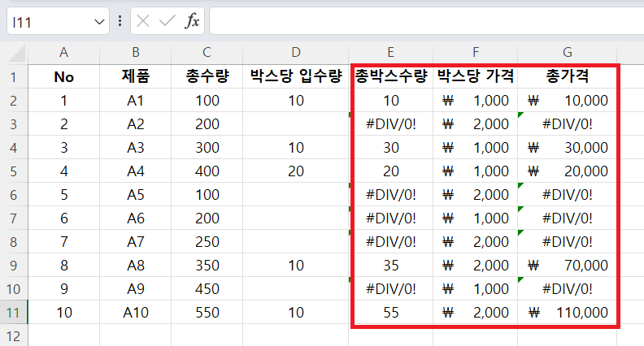Select quantity cell 250 in row 8

(207, 242)
